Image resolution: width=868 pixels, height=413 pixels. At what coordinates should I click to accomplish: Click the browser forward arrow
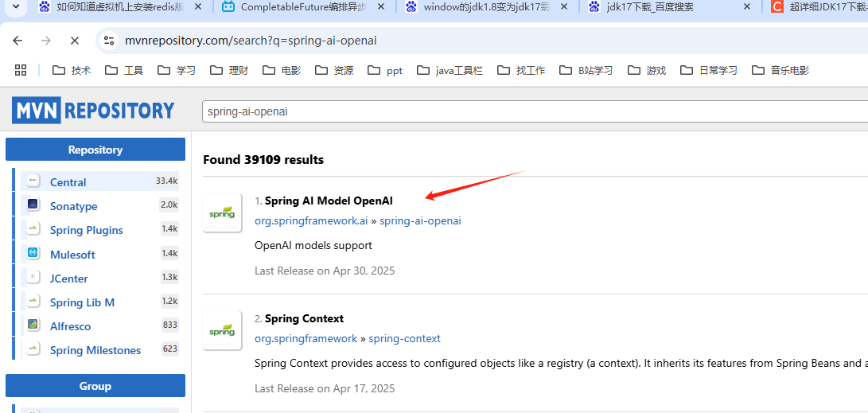tap(46, 41)
